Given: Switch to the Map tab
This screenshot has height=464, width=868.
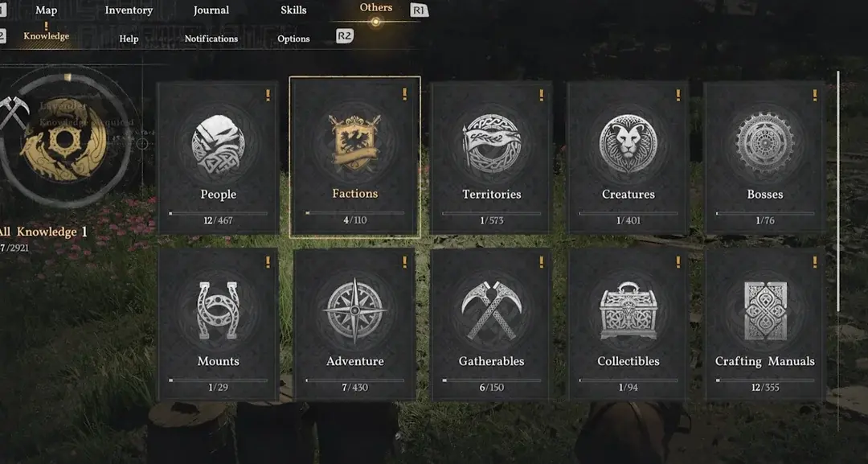Looking at the screenshot, I should [46, 10].
